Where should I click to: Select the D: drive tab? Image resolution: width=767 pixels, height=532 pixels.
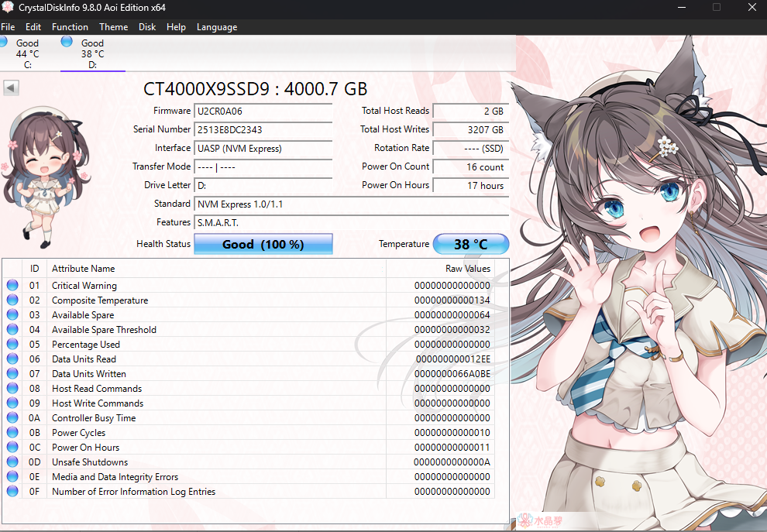coord(92,54)
